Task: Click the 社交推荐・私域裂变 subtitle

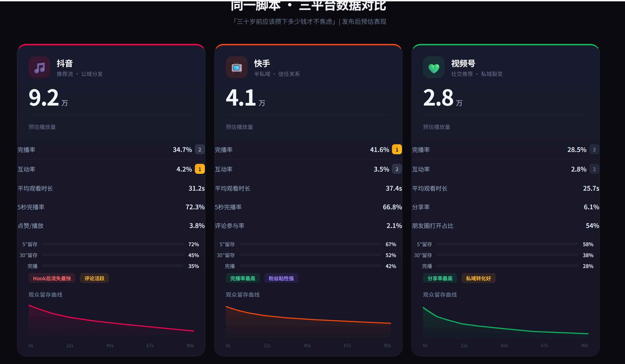Action: pyautogui.click(x=477, y=74)
